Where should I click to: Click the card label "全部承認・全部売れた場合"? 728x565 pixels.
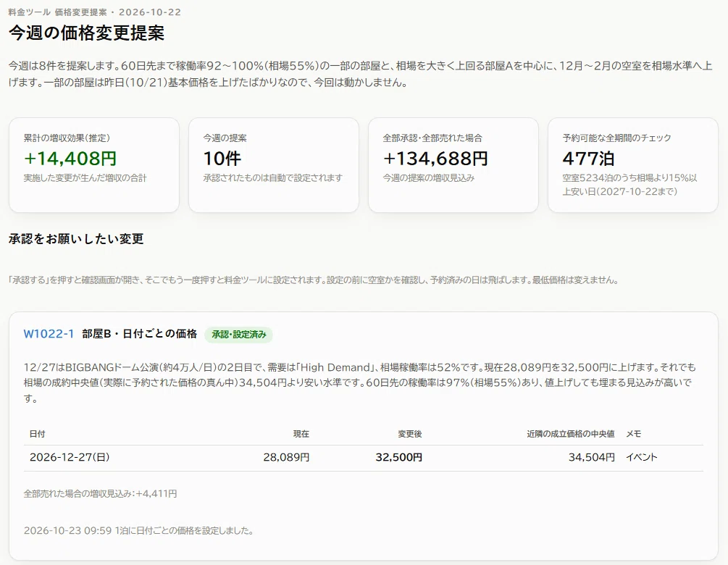(x=432, y=138)
